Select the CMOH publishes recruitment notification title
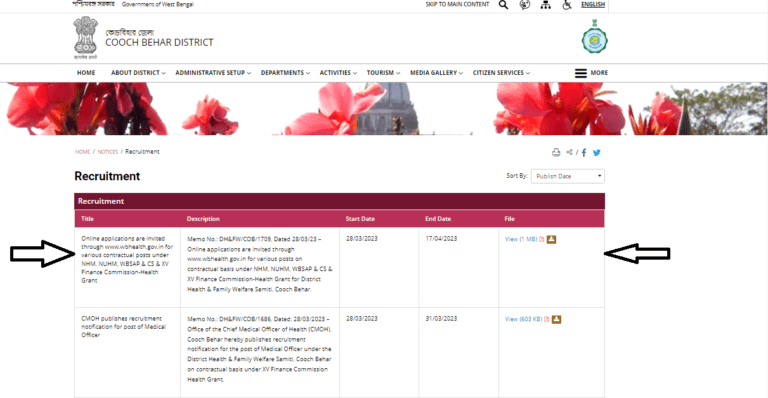This screenshot has height=398, width=768. [x=123, y=327]
